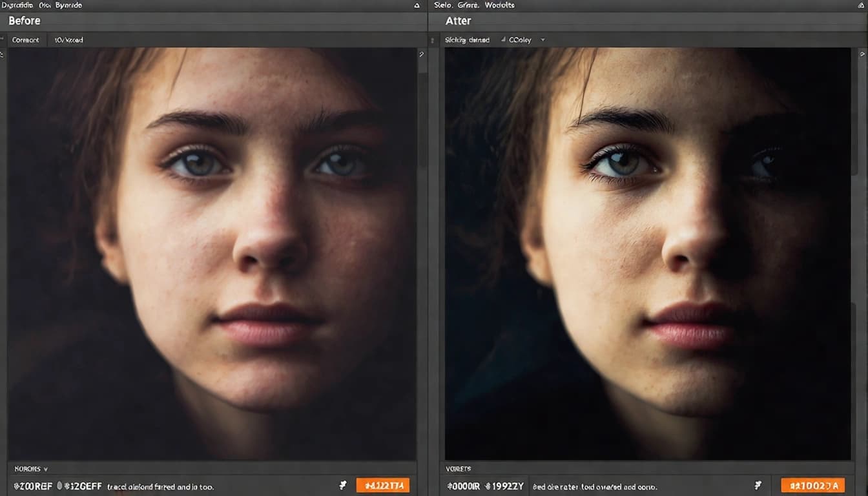
Task: Click the oval marker icon in Before footer
Action: [x=59, y=486]
